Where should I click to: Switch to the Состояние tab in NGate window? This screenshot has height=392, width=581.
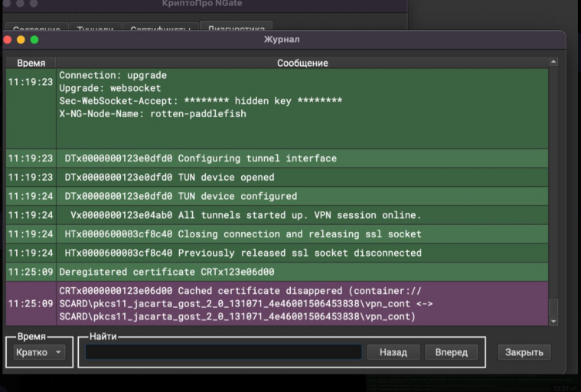(x=36, y=28)
